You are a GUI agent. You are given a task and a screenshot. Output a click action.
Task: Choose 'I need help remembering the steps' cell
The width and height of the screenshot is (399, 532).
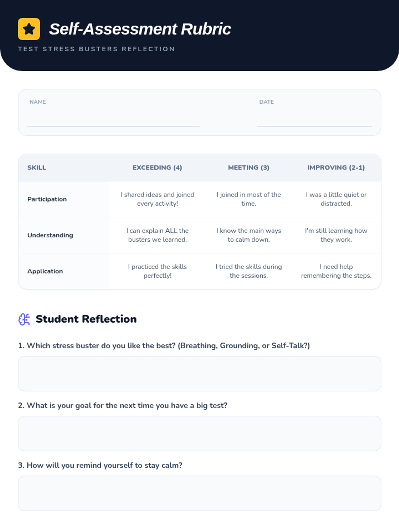point(336,271)
